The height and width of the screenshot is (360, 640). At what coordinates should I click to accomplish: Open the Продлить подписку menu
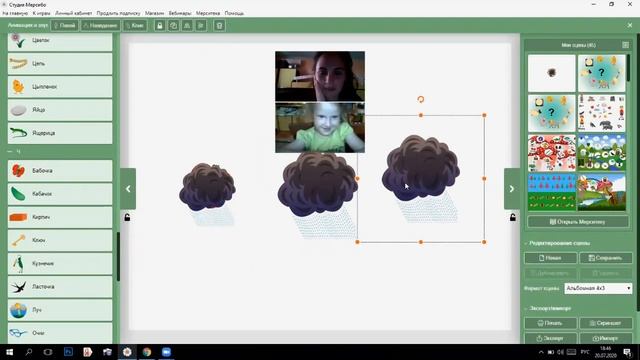coord(118,13)
